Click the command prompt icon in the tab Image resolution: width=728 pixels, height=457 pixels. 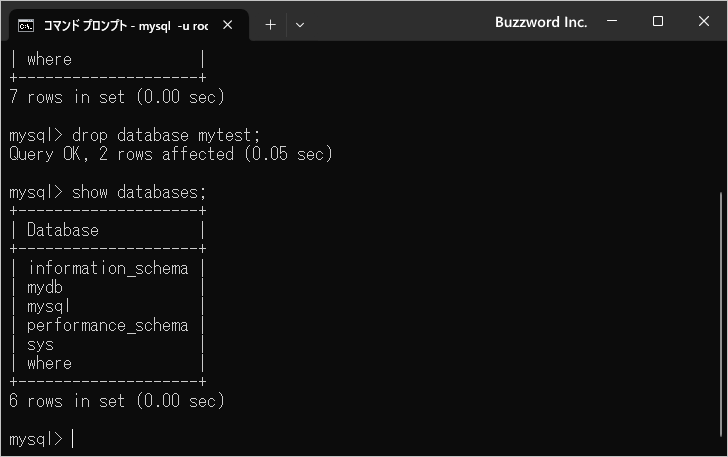[x=27, y=25]
